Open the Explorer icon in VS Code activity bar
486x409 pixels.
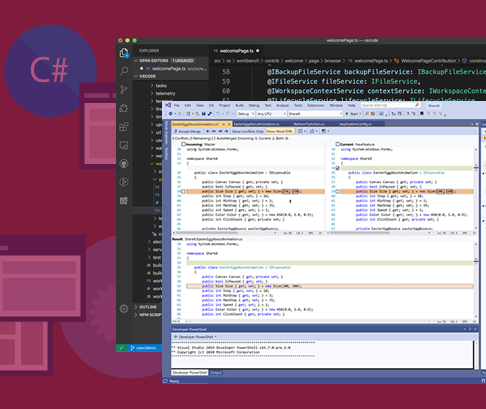124,53
